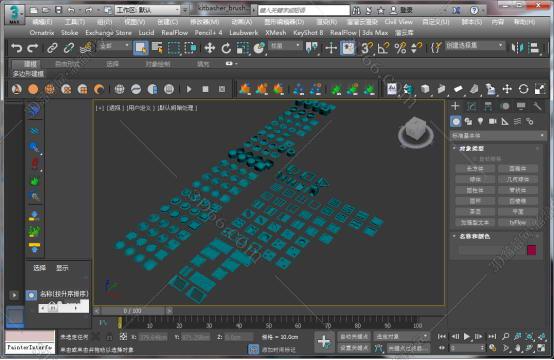
Task: Select the Shapes category icon
Action: 468,122
